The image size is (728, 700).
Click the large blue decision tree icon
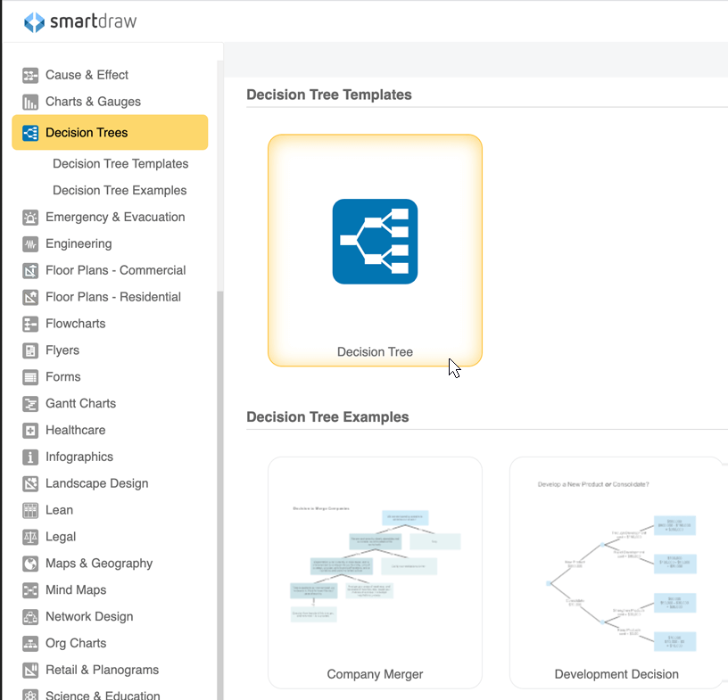(x=375, y=242)
